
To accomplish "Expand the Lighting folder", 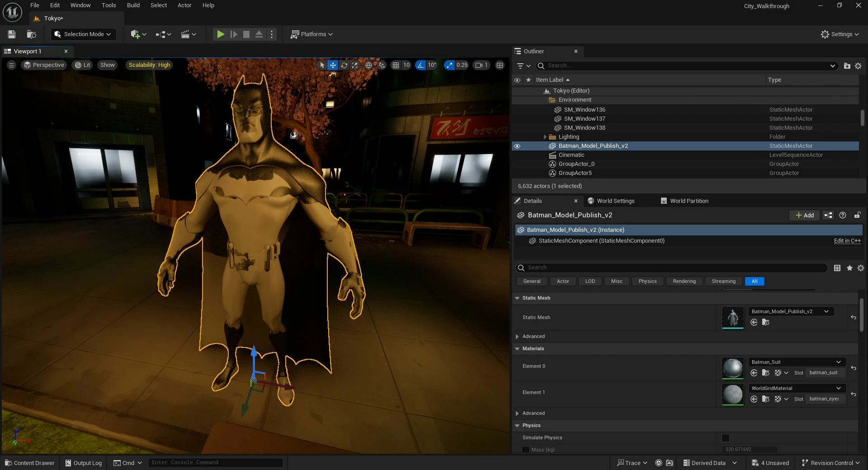I will click(x=545, y=137).
